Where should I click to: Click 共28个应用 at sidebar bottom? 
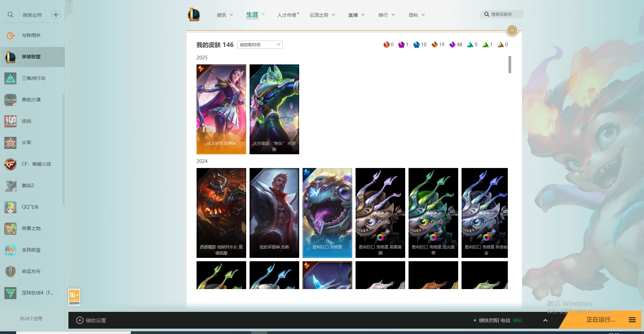pos(31,319)
